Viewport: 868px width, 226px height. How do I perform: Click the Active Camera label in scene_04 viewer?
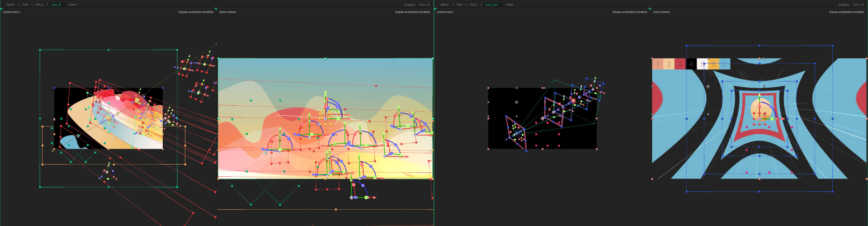(x=227, y=12)
